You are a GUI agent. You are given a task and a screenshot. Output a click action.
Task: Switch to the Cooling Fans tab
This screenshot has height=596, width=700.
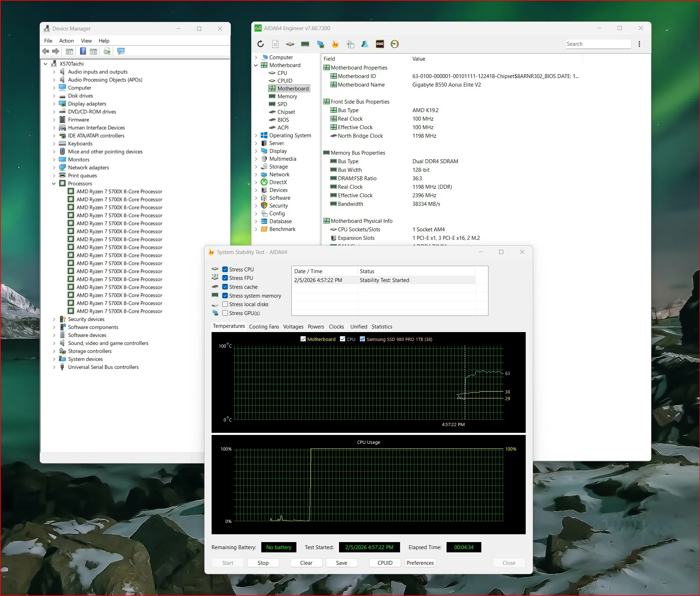pos(264,327)
